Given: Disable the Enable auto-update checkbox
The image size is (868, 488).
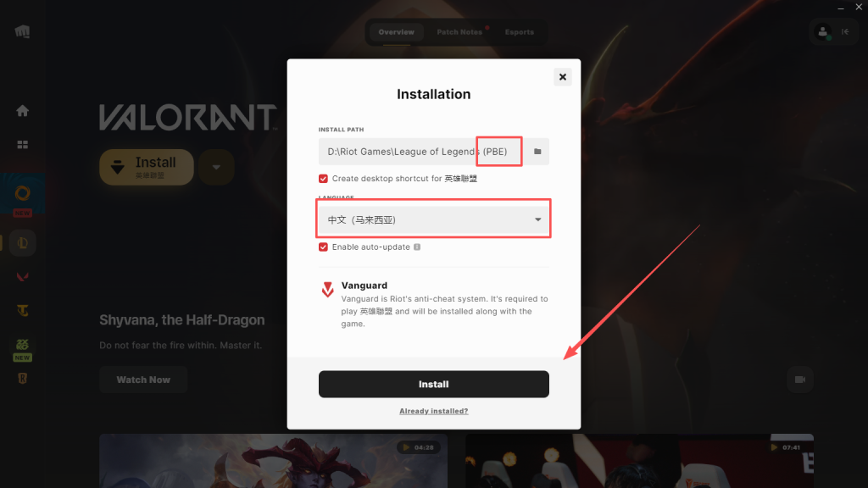Looking at the screenshot, I should [x=323, y=247].
